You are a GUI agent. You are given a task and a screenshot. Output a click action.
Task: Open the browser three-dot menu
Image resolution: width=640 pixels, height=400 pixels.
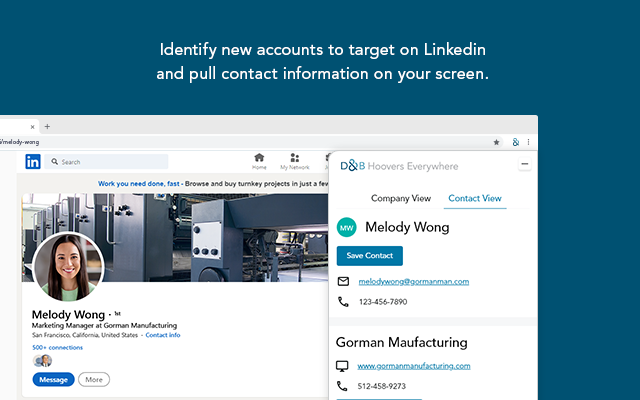tap(528, 142)
